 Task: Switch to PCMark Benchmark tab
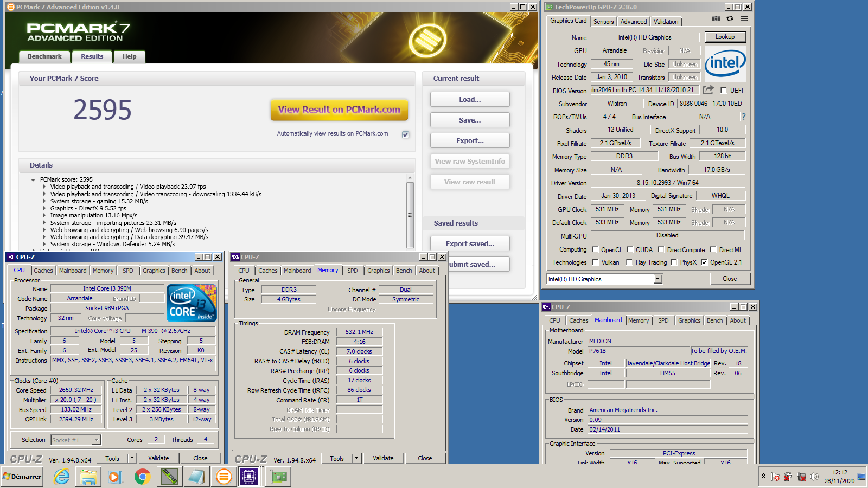(44, 56)
